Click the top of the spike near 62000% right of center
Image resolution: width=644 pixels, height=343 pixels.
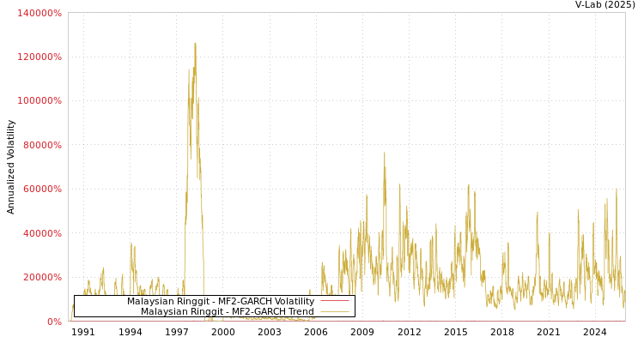click(468, 184)
